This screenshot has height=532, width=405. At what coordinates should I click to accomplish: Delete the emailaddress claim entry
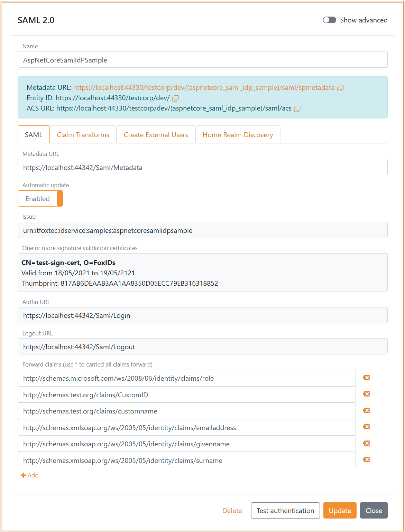(366, 427)
